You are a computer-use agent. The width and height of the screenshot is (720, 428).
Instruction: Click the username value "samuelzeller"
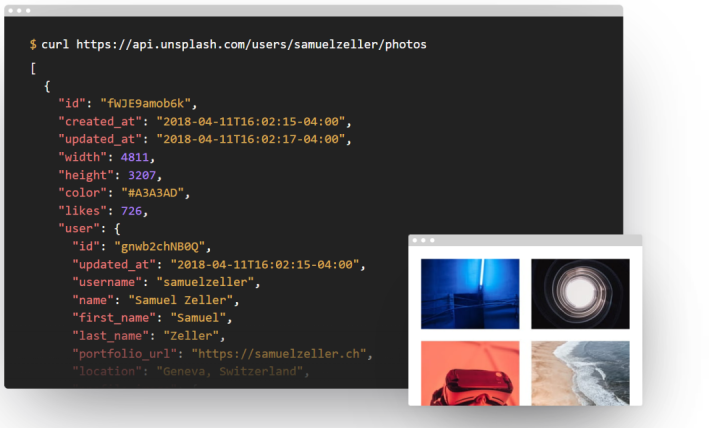[x=205, y=282]
